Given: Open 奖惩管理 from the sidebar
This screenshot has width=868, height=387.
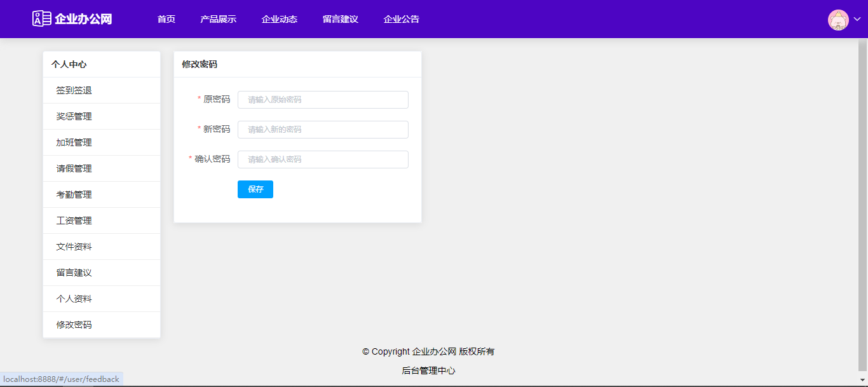Looking at the screenshot, I should (x=74, y=116).
